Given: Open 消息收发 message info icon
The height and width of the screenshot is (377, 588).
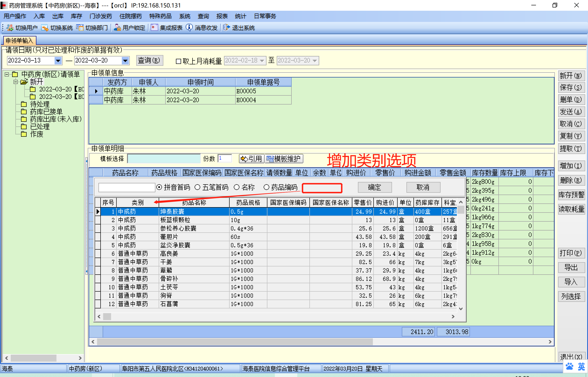Looking at the screenshot, I should coord(189,28).
